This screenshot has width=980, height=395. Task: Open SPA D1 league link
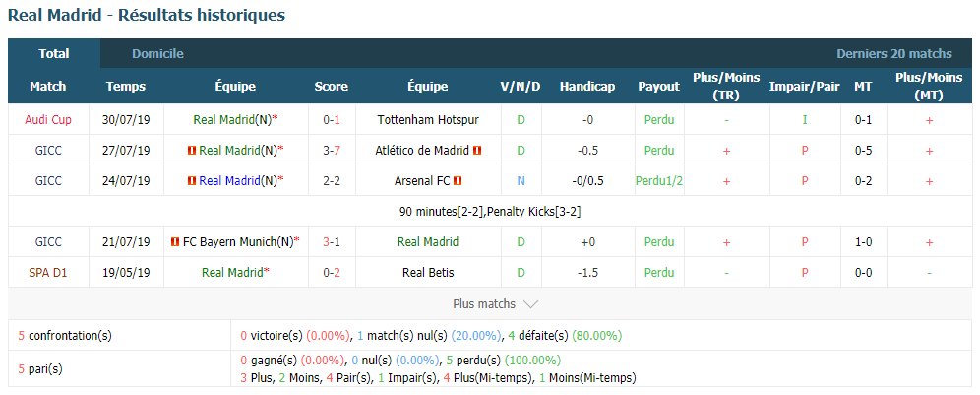pos(48,272)
